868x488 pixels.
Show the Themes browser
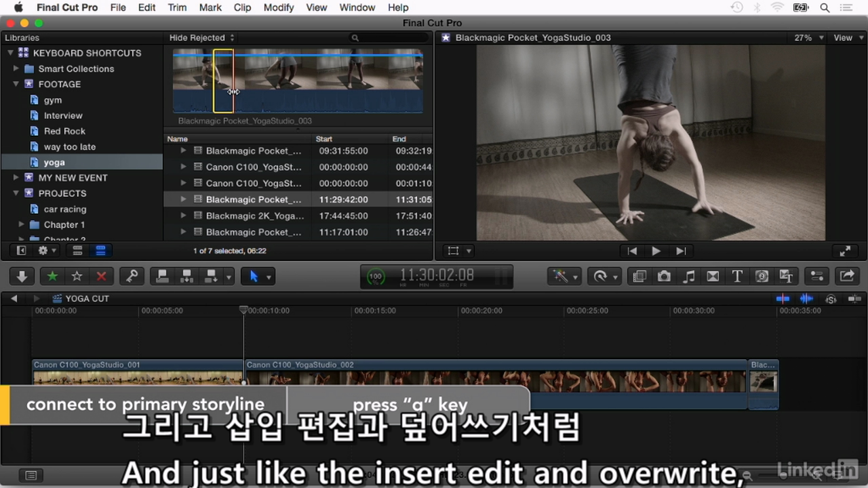(786, 276)
